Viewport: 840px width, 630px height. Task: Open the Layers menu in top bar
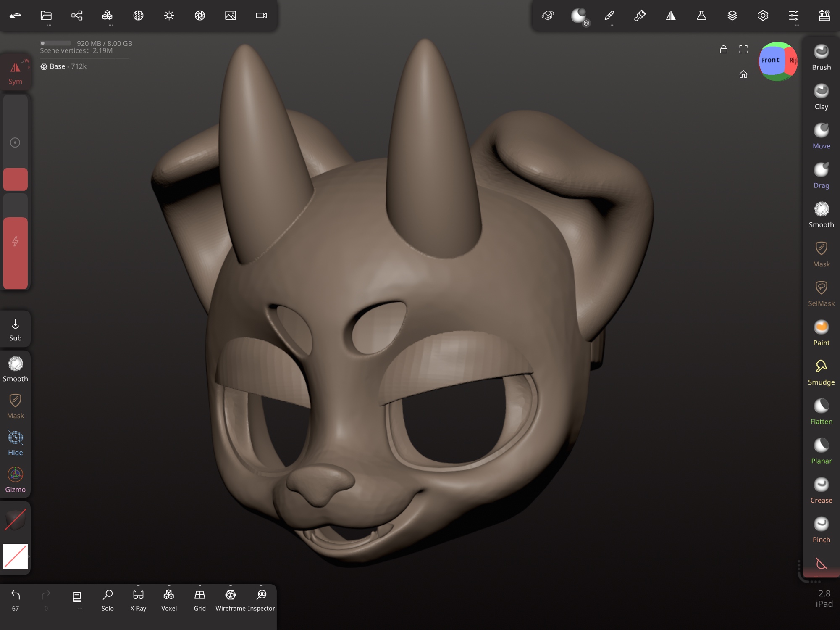[732, 16]
